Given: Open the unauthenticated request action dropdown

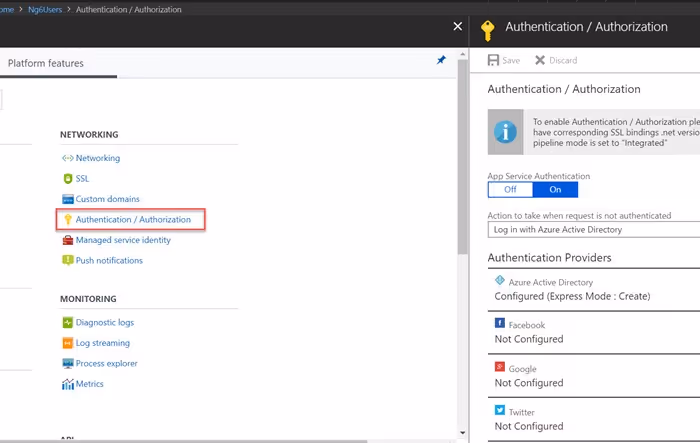Looking at the screenshot, I should click(594, 230).
